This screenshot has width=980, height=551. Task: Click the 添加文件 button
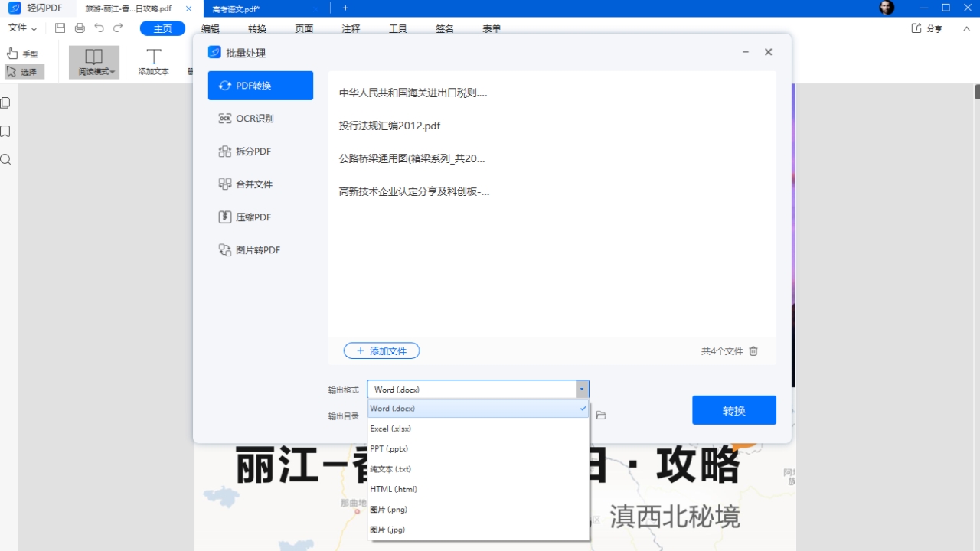tap(381, 350)
